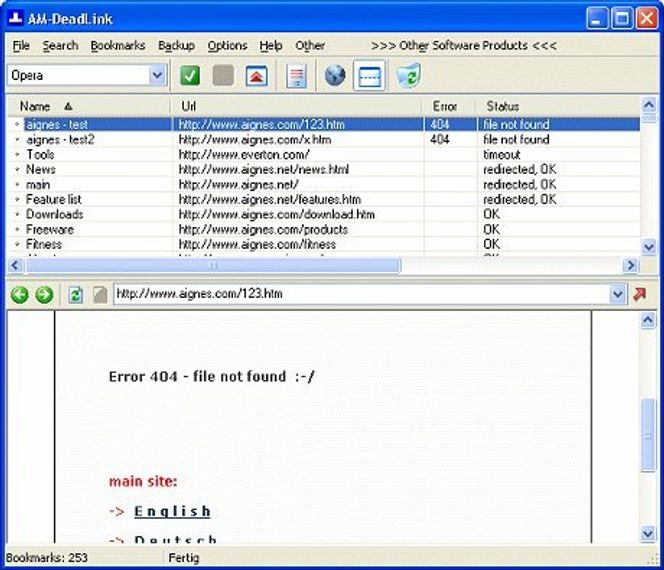Select the 'aignes - test' bookmark row
Viewport: 664px width, 570px height.
click(324, 124)
